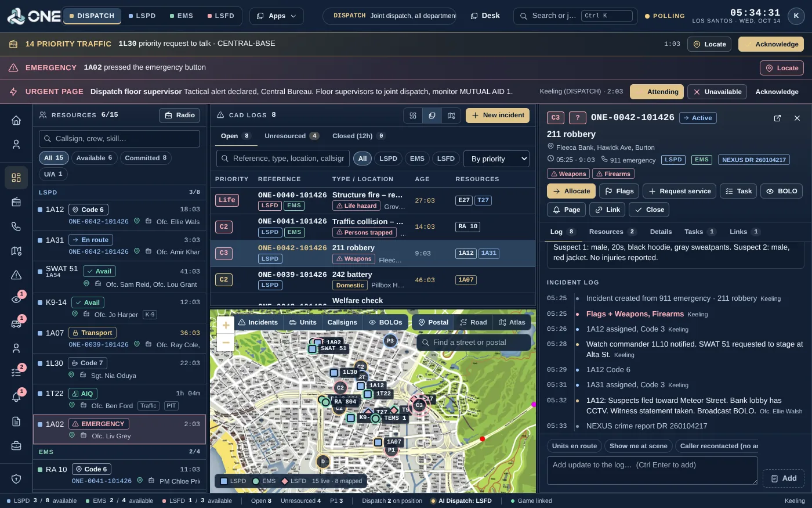Acknowledge the 14 priority traffic alert

[771, 44]
